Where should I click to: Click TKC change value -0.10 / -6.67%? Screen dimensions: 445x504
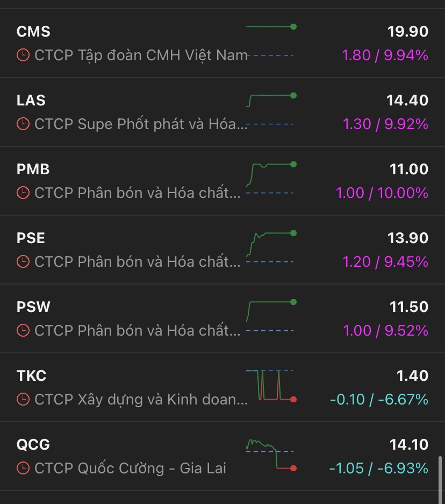[379, 399]
